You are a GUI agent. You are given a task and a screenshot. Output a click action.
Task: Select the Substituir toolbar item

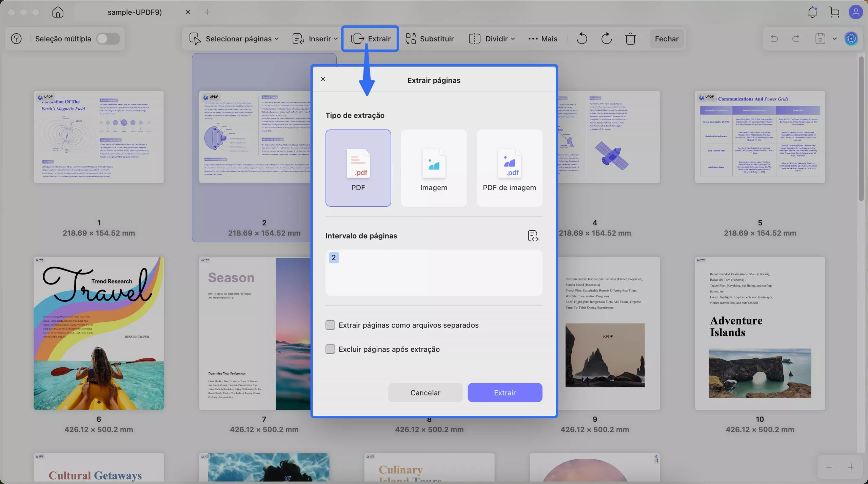click(x=430, y=39)
